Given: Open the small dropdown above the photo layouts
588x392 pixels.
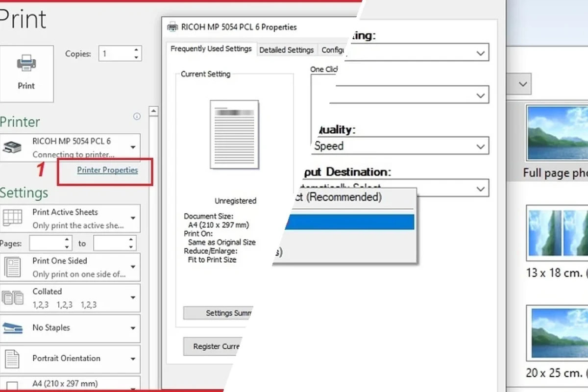Looking at the screenshot, I should (x=519, y=84).
